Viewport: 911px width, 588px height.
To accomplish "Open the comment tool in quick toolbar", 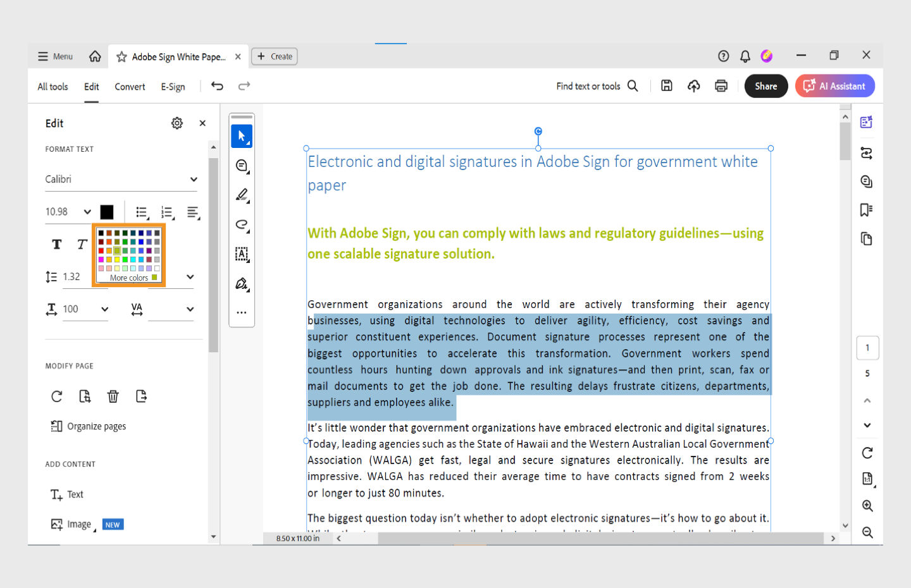I will pyautogui.click(x=242, y=165).
